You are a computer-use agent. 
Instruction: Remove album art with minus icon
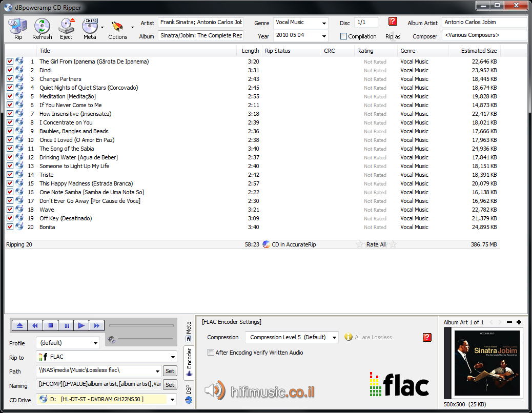[509, 322]
